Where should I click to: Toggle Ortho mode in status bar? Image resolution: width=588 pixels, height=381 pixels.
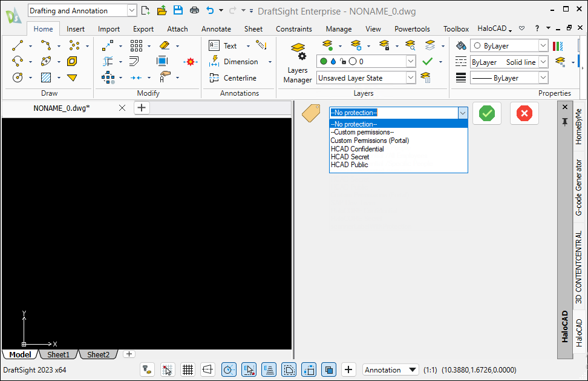click(207, 369)
